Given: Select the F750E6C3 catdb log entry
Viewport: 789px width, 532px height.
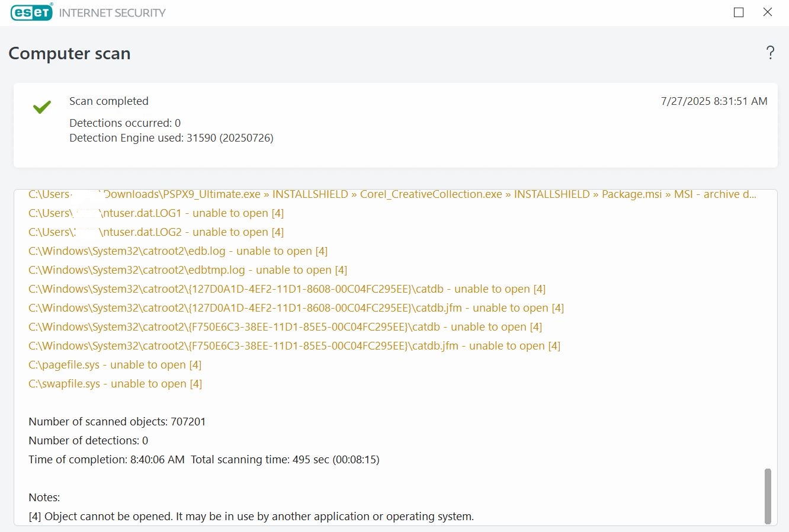Looking at the screenshot, I should click(x=285, y=327).
